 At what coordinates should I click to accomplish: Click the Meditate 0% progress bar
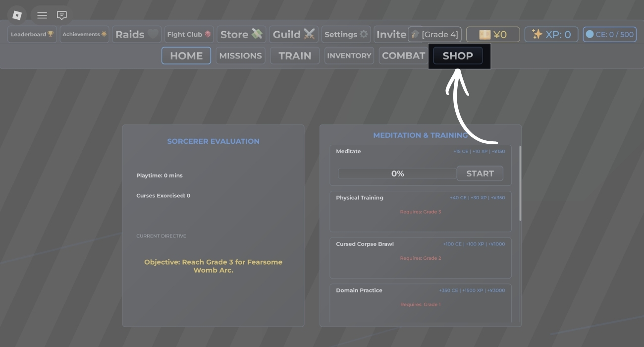point(397,173)
